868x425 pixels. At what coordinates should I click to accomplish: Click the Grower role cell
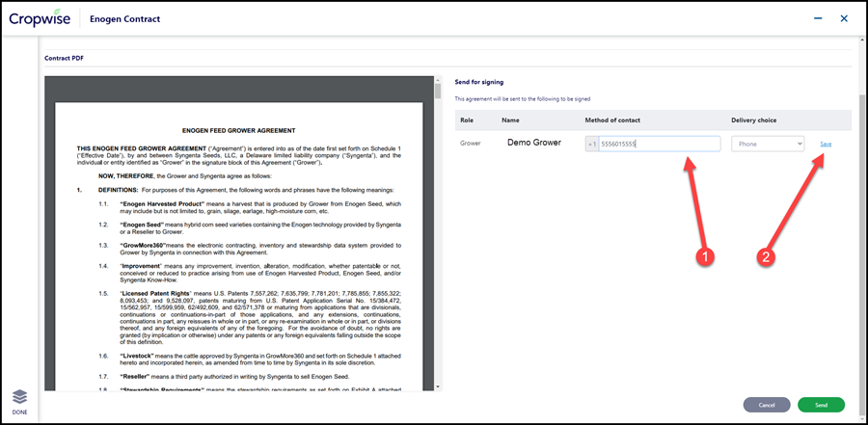click(471, 144)
